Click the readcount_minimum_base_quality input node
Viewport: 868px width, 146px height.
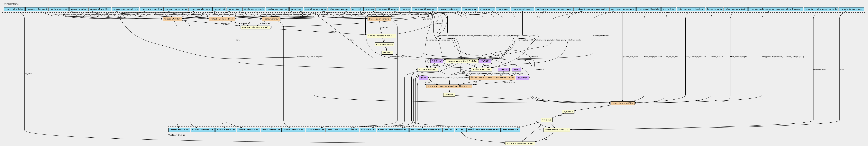click(591, 9)
